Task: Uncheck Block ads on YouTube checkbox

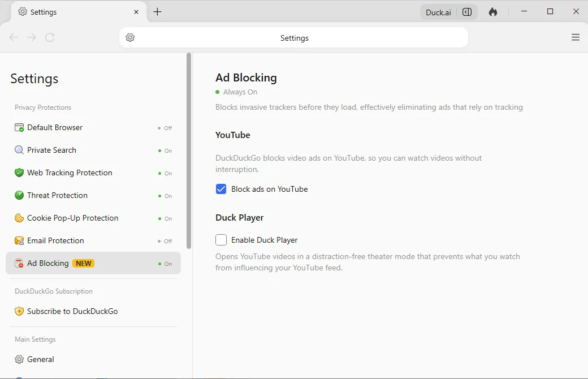Action: [x=221, y=189]
